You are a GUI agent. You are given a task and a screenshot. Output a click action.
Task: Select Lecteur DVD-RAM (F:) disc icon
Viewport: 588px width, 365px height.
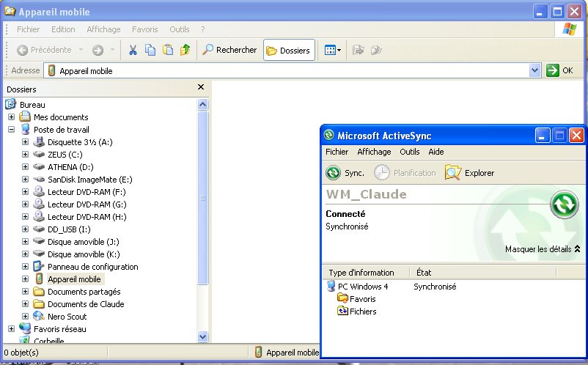(39, 191)
